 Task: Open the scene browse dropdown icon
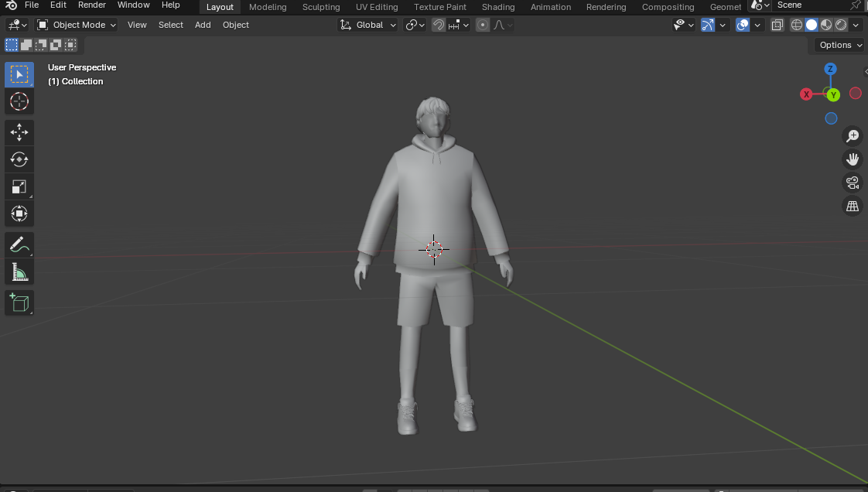[760, 5]
